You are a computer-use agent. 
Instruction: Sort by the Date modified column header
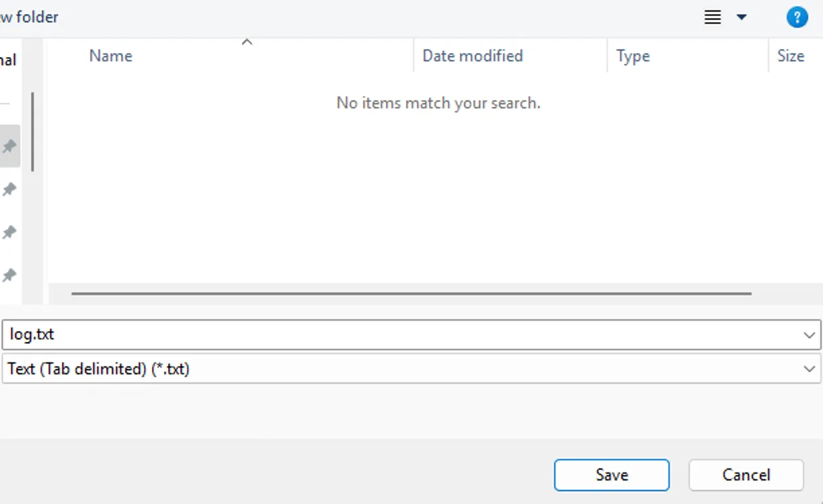coord(472,56)
